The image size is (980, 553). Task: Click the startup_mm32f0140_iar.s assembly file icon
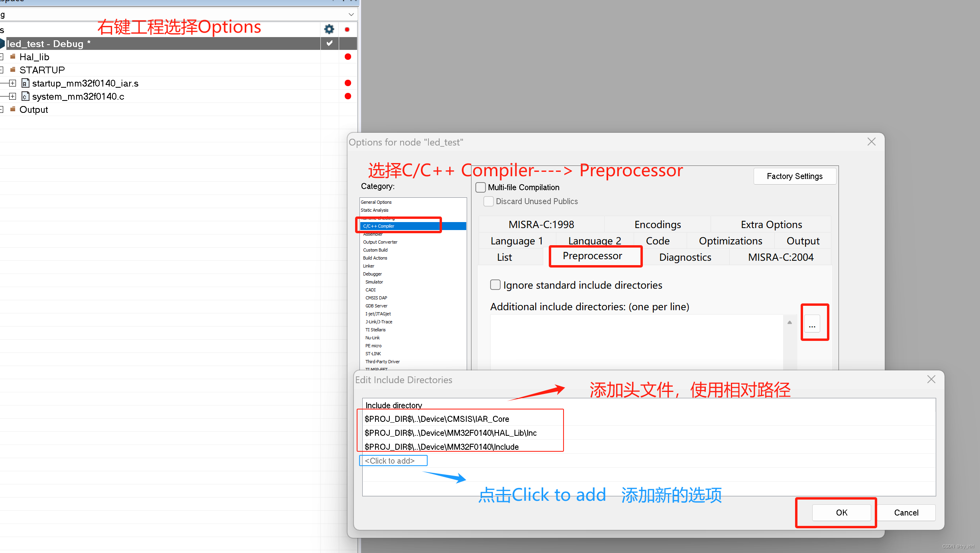(x=25, y=83)
